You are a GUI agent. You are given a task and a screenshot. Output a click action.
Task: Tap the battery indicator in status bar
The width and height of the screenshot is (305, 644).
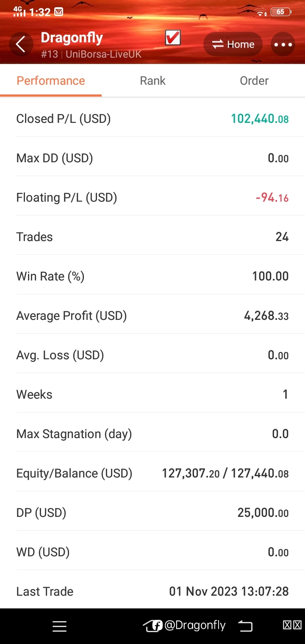280,12
